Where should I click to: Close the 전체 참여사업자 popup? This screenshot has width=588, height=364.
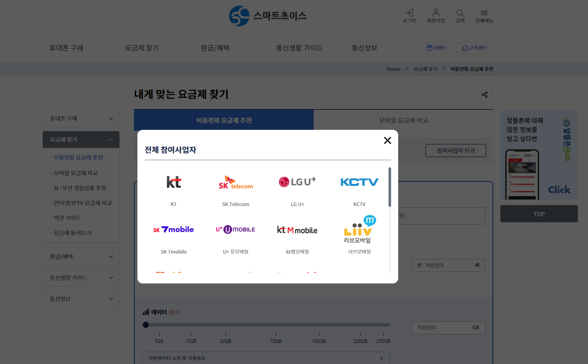(387, 140)
